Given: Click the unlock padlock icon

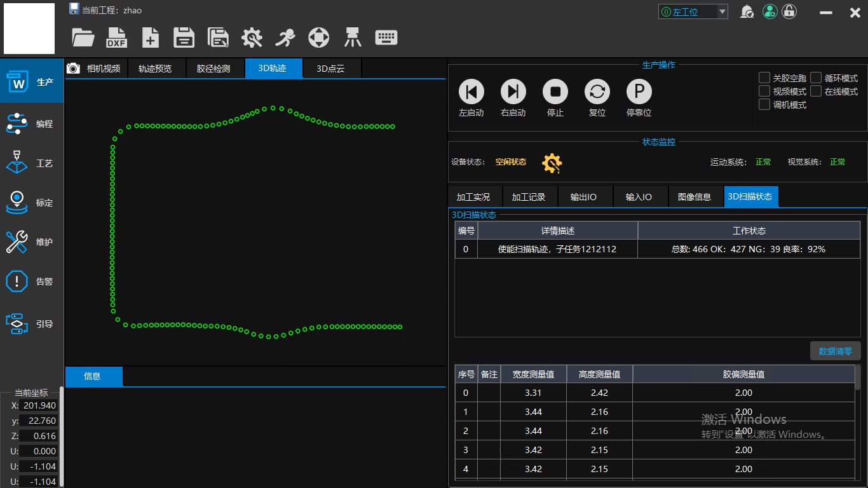Looking at the screenshot, I should (789, 11).
